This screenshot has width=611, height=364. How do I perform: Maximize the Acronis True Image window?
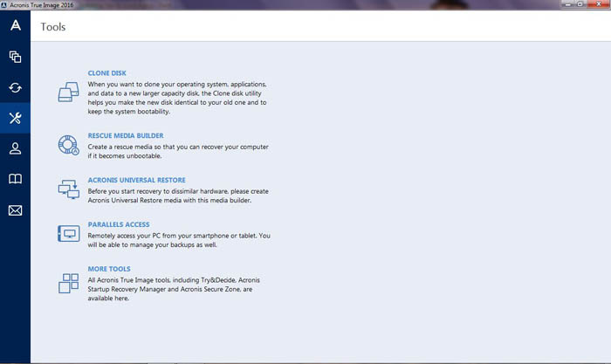tap(580, 4)
